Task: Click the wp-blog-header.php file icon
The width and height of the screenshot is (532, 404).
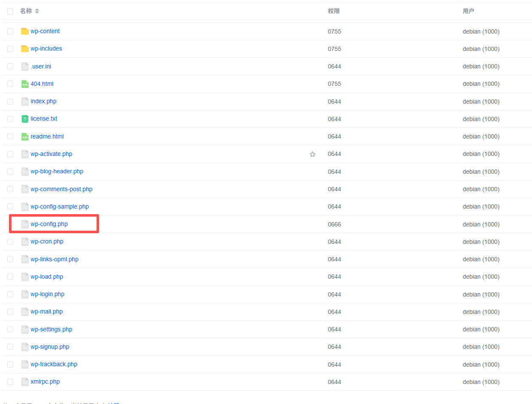Action: [25, 172]
